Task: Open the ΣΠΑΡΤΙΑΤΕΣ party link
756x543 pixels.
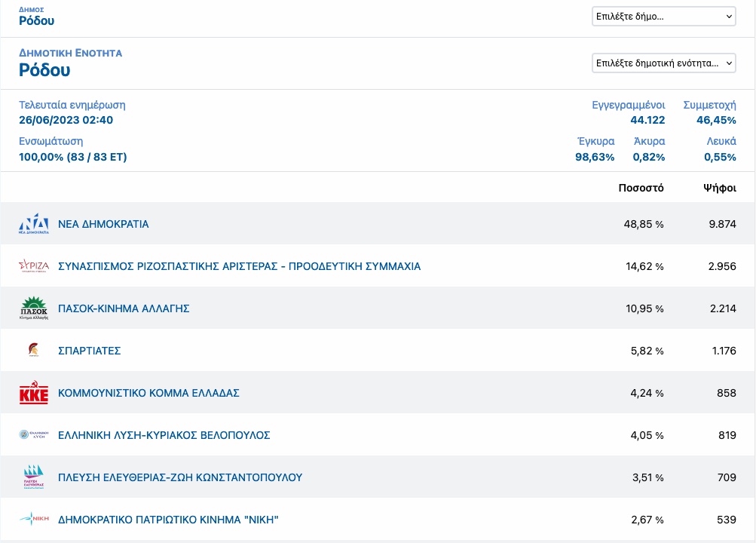Action: [x=89, y=351]
